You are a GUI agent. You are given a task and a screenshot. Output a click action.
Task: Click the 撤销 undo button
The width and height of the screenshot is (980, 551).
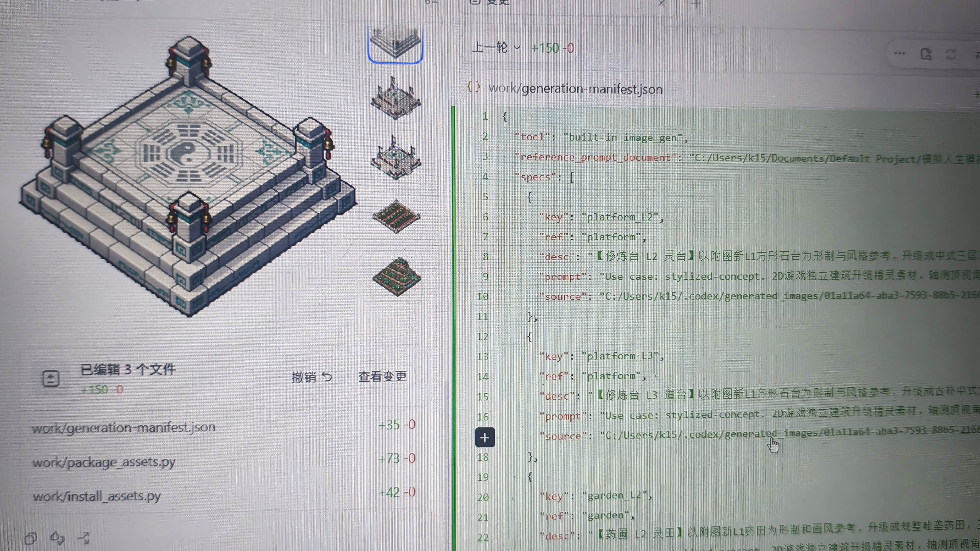(x=312, y=377)
